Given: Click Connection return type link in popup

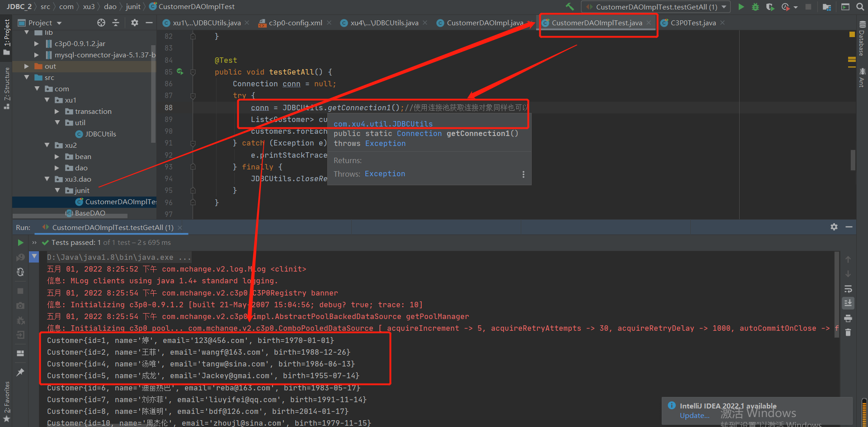Looking at the screenshot, I should point(419,134).
